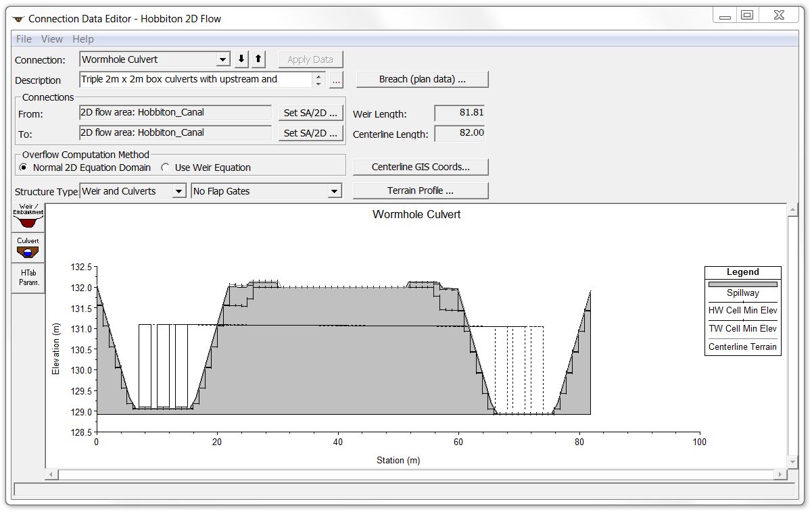
Task: Click TW Cell Min Elev legend entry
Action: pyautogui.click(x=742, y=329)
